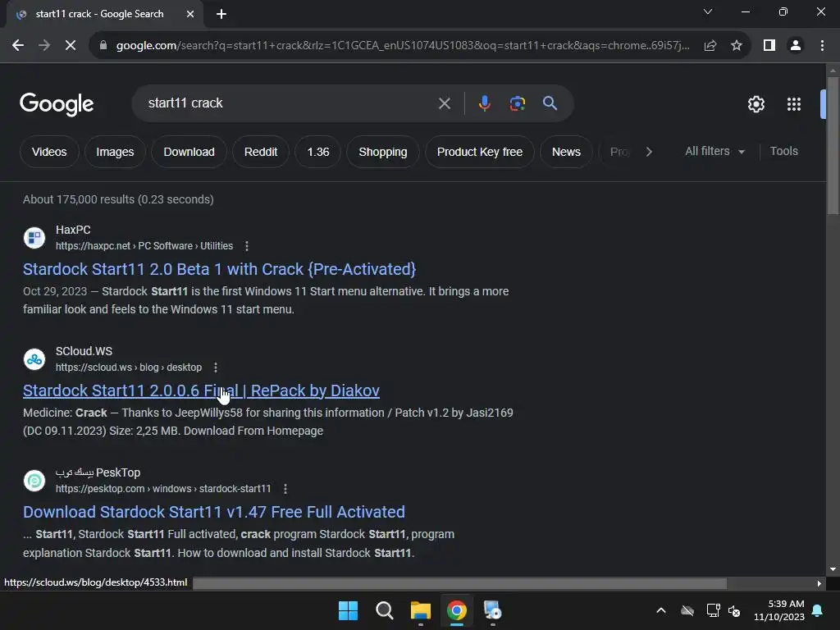The image size is (840, 630).
Task: Clear the search query with the X
Action: 444,103
